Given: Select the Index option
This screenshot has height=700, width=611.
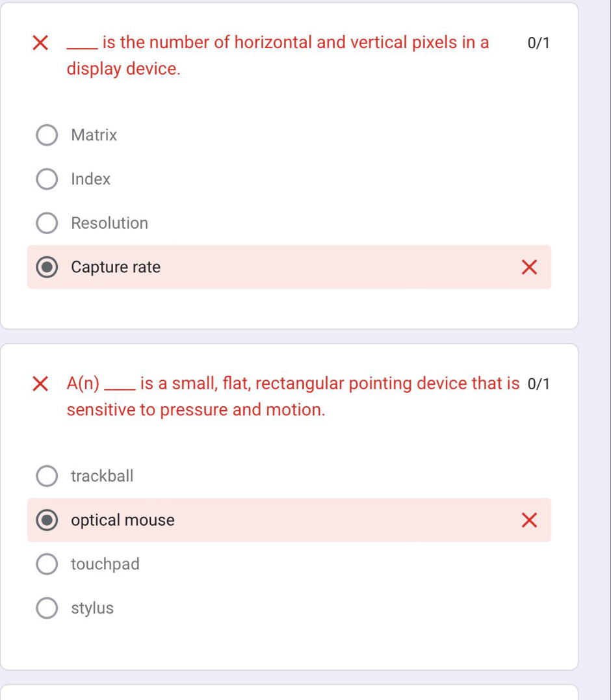Looking at the screenshot, I should click(x=47, y=179).
